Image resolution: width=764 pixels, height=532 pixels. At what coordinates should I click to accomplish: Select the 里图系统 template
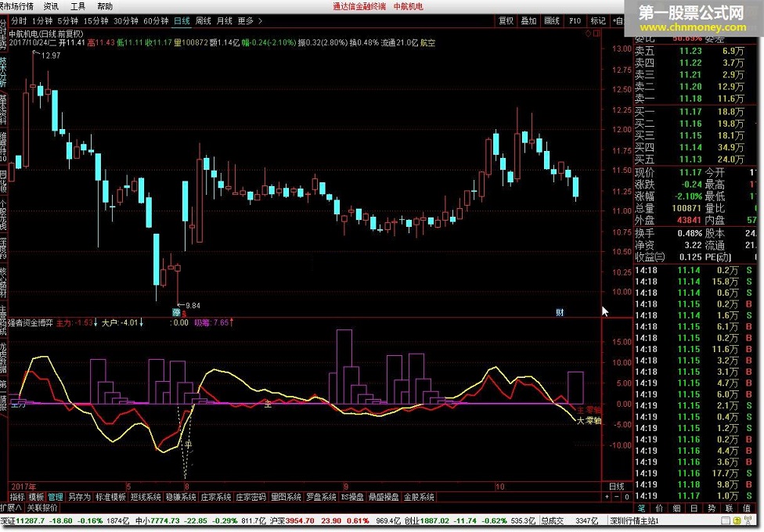[x=286, y=498]
